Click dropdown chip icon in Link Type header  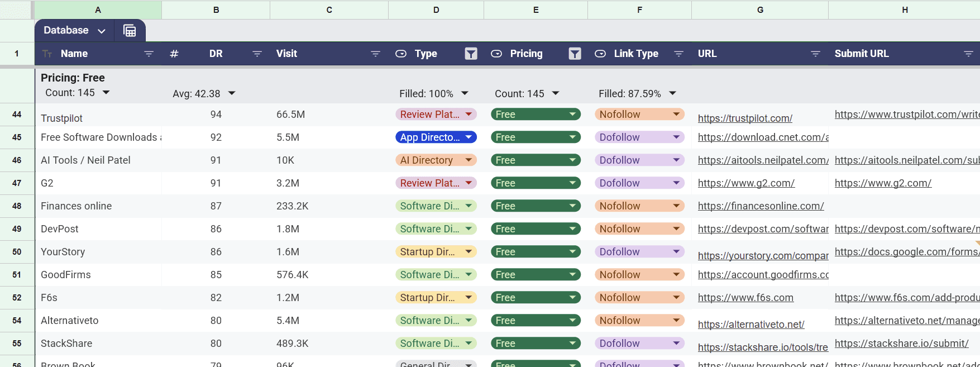(x=600, y=54)
